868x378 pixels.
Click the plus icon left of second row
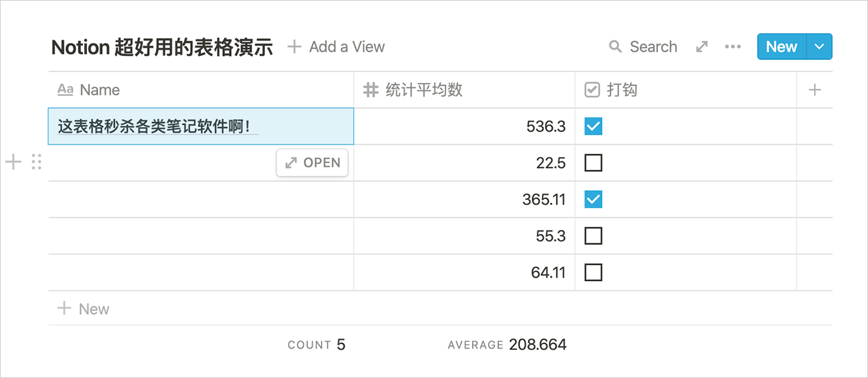[13, 162]
